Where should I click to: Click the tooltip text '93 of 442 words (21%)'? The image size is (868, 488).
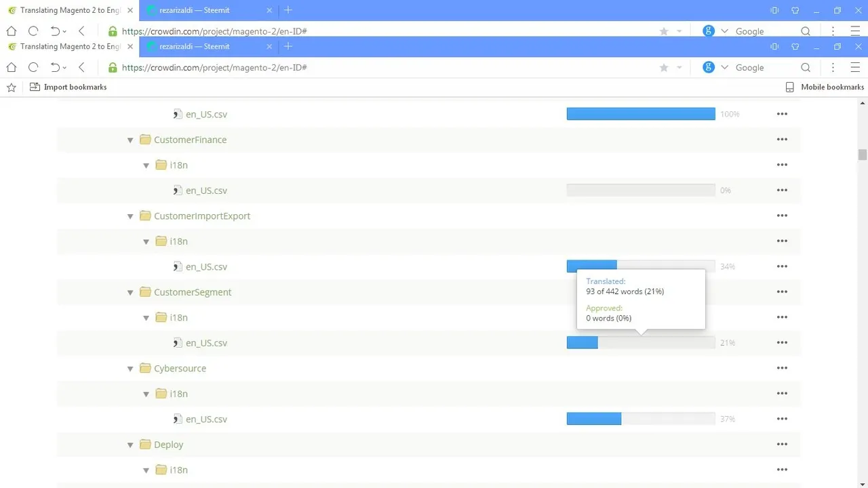click(625, 291)
